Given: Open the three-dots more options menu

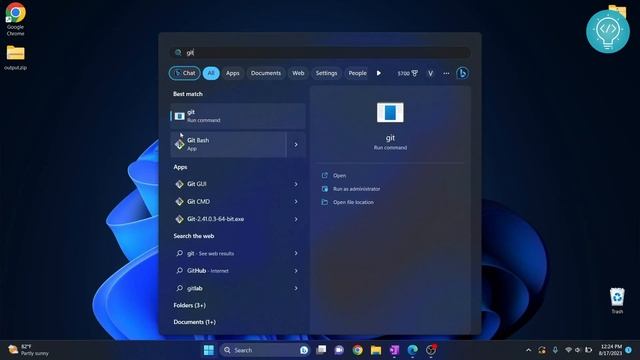Looking at the screenshot, I should tap(446, 73).
